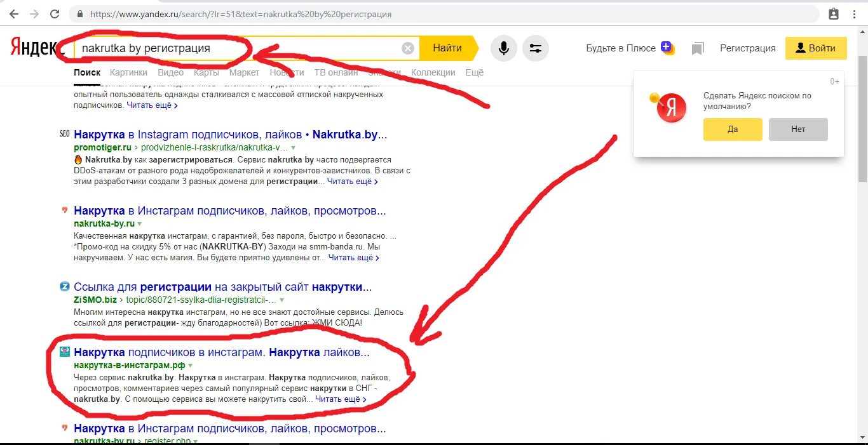868x445 pixels.
Task: Click the browser address bar URL
Action: [241, 14]
